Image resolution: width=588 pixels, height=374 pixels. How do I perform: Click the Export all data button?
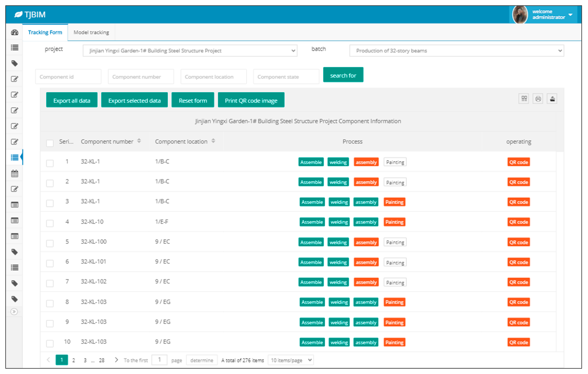click(72, 101)
